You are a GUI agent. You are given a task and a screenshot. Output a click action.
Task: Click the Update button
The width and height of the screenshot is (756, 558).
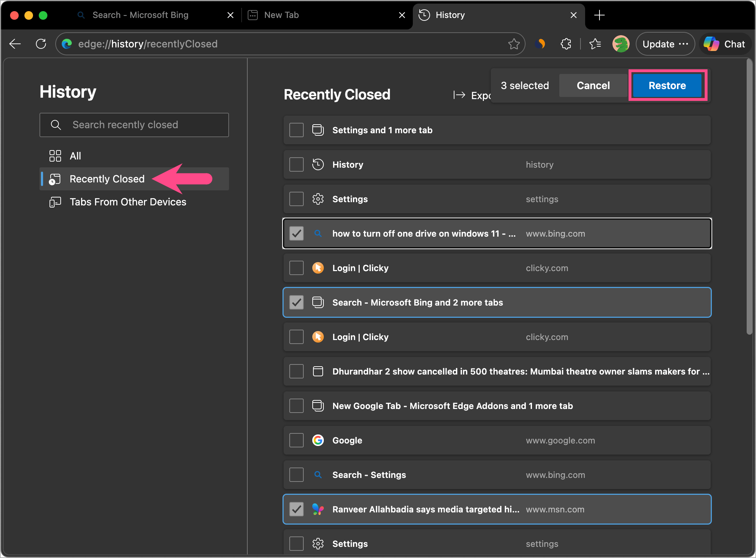coord(665,44)
